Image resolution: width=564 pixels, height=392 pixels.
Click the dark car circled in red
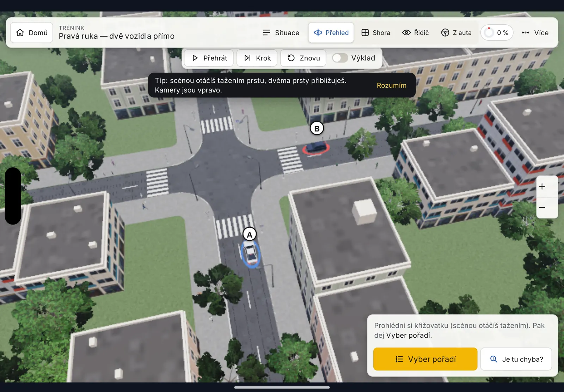pos(316,147)
